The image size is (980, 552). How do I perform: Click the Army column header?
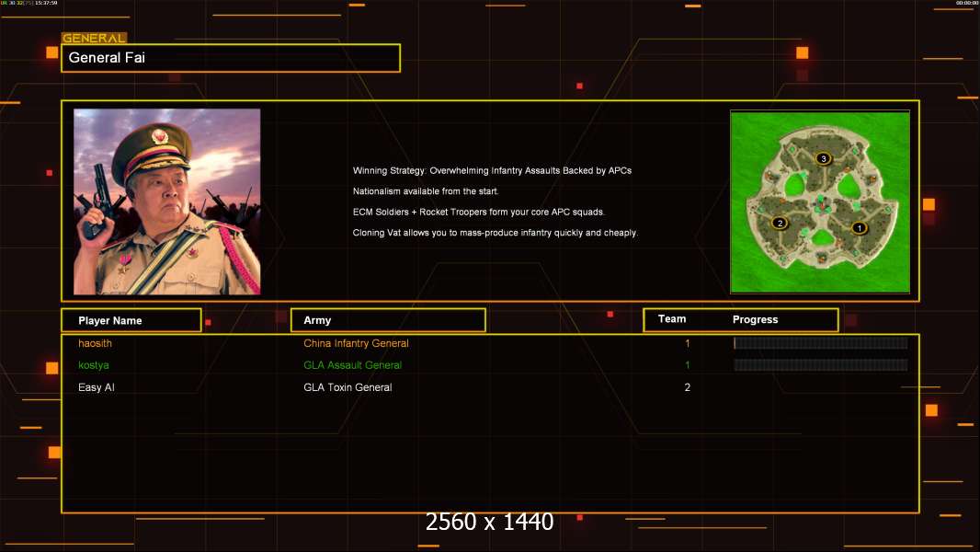click(388, 320)
